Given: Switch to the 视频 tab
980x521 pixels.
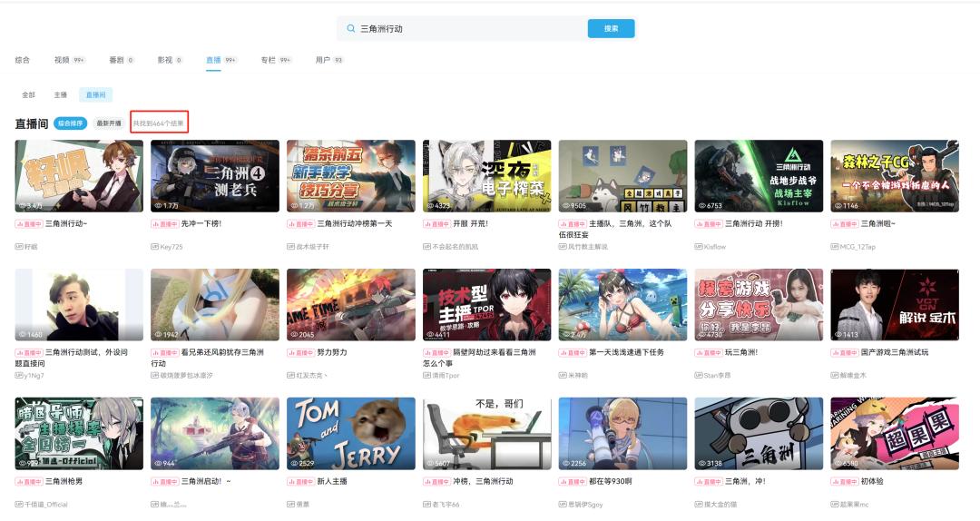Looking at the screenshot, I should [x=62, y=60].
